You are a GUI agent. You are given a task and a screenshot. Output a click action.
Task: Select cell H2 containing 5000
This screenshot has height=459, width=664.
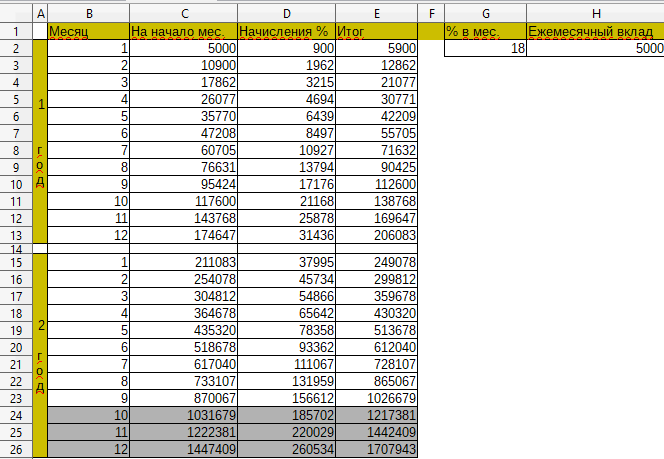tap(595, 48)
